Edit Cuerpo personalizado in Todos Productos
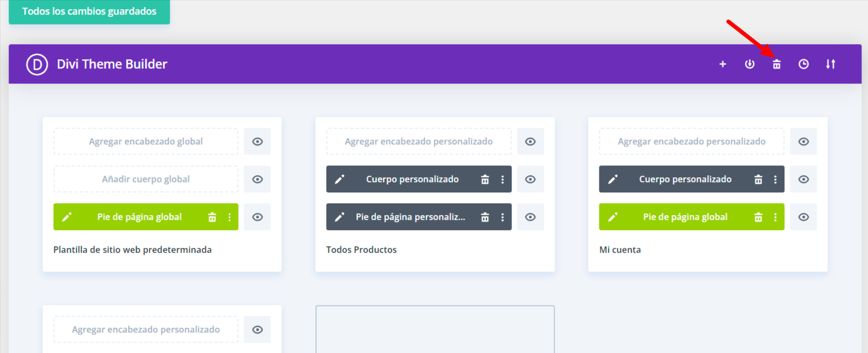 pos(340,179)
